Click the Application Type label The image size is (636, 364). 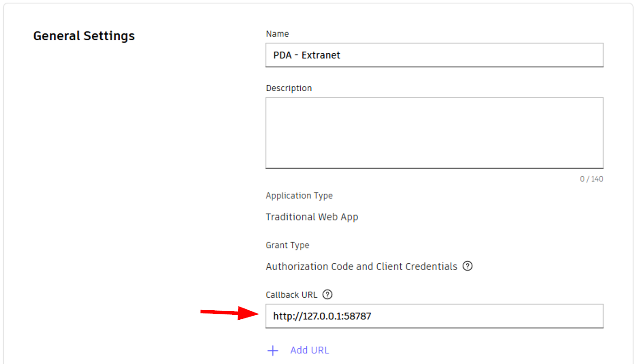[x=299, y=196]
